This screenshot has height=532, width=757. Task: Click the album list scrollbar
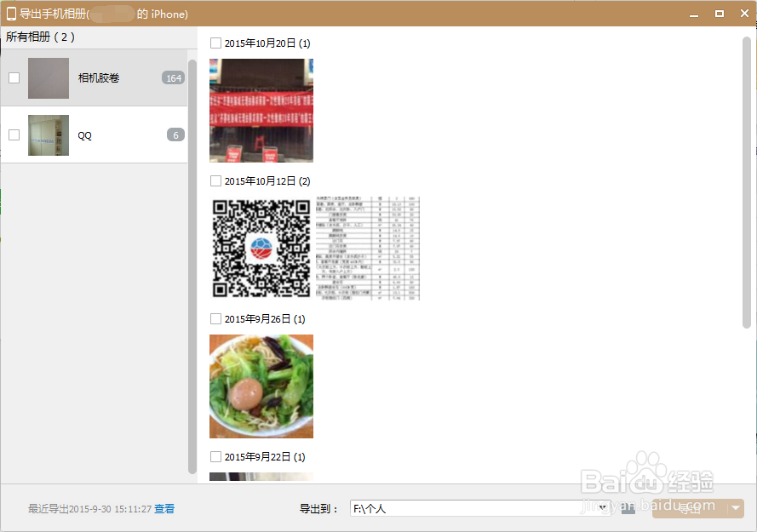coord(192,255)
